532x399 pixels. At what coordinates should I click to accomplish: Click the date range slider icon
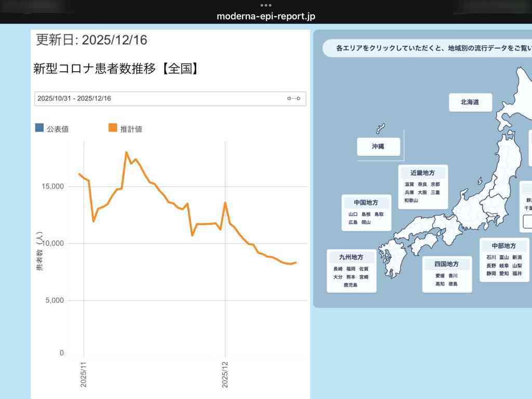294,99
